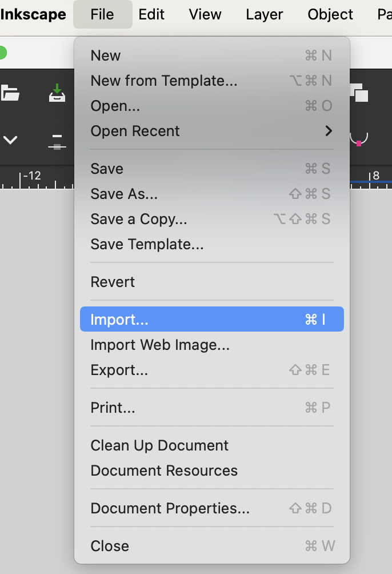Screen dimensions: 392x574
Task: Select Revert
Action: pyautogui.click(x=212, y=282)
